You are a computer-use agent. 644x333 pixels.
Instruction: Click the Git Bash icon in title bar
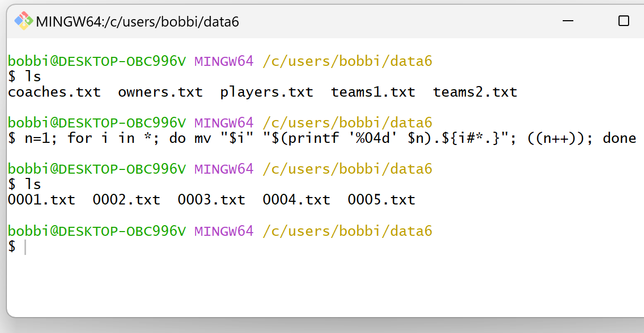23,21
